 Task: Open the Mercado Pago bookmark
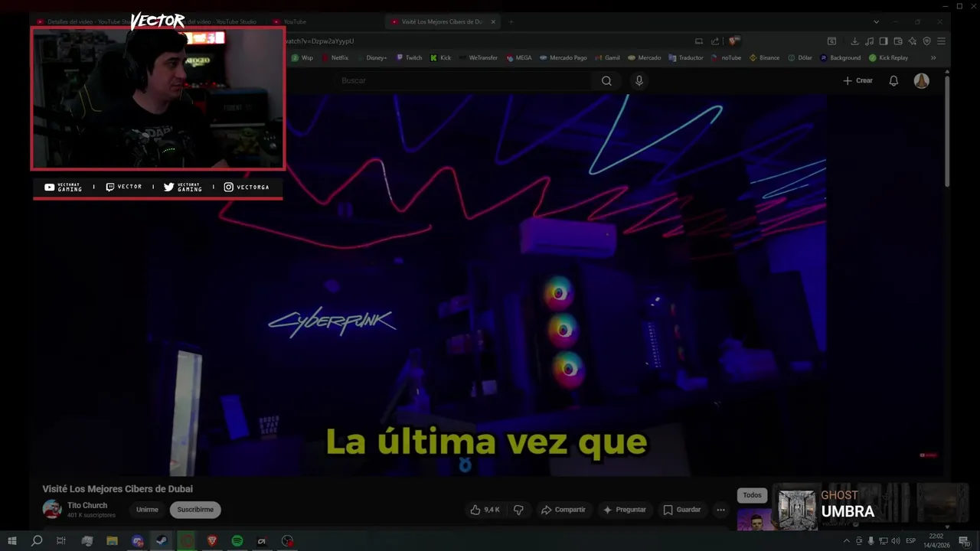tap(563, 57)
